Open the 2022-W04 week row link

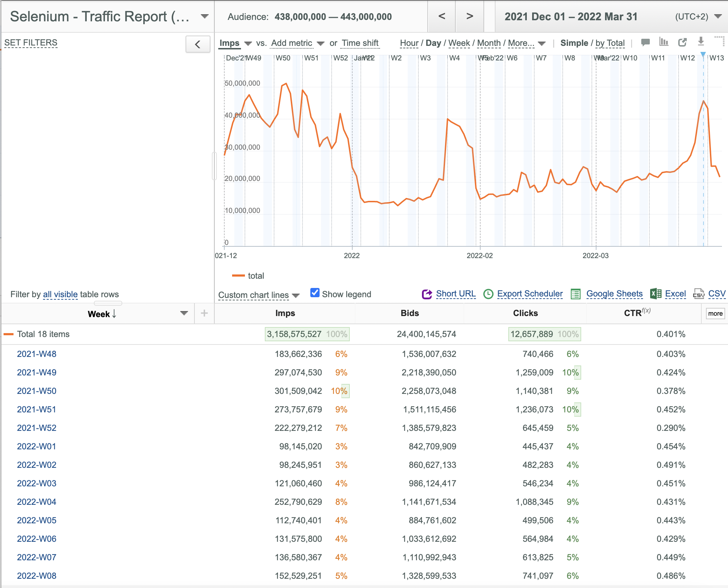pos(37,502)
